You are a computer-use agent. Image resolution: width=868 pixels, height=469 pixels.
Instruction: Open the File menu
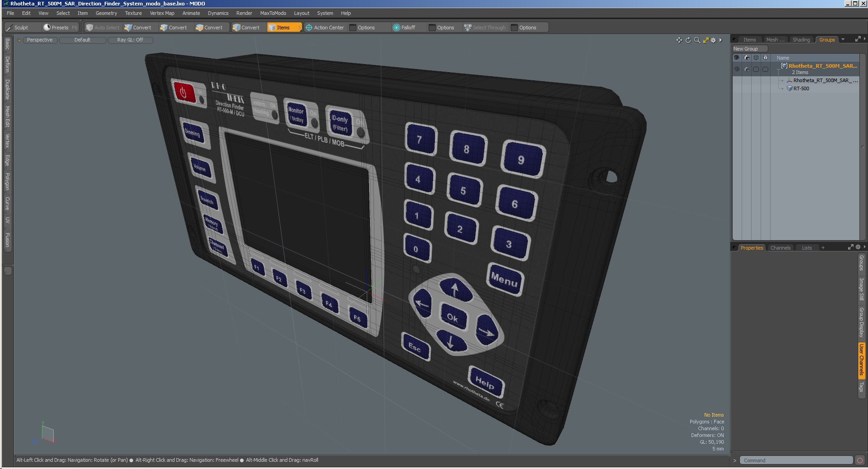coord(10,13)
